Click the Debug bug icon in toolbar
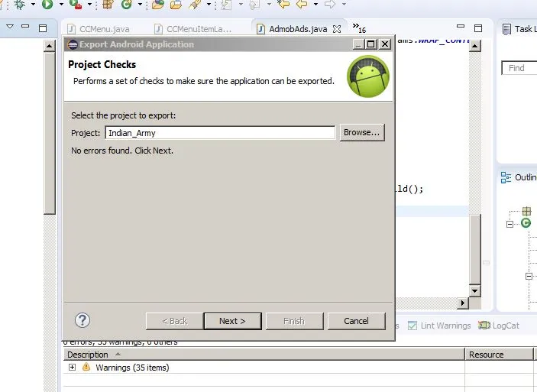The height and width of the screenshot is (392, 537). (20, 4)
